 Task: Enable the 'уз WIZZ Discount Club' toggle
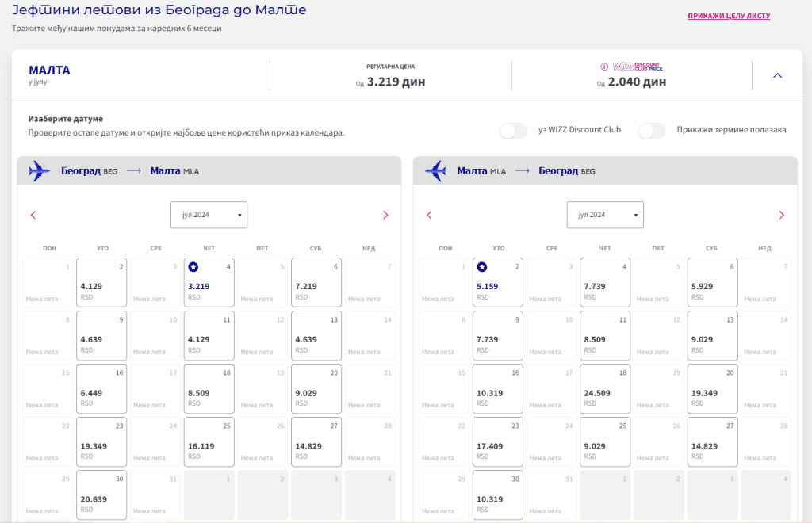click(x=513, y=131)
